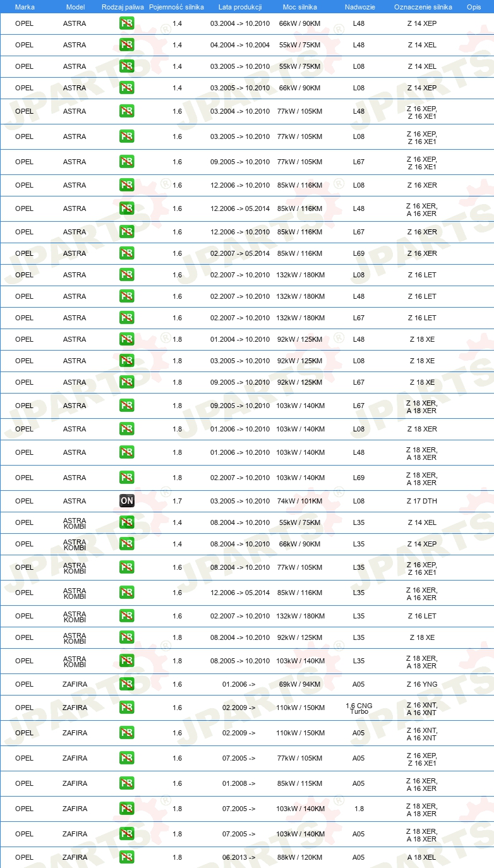
Task: Select the 01.2006 -> production date cell
Action: (x=239, y=684)
